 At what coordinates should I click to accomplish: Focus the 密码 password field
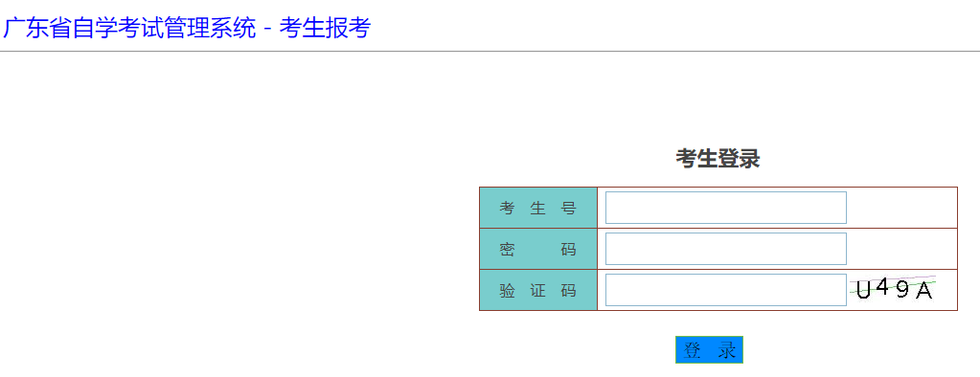tap(725, 249)
